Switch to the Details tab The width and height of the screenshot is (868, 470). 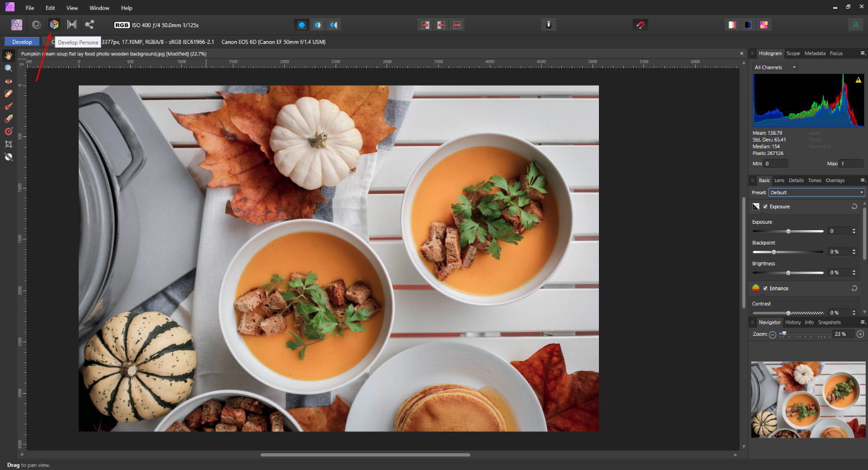click(x=796, y=180)
